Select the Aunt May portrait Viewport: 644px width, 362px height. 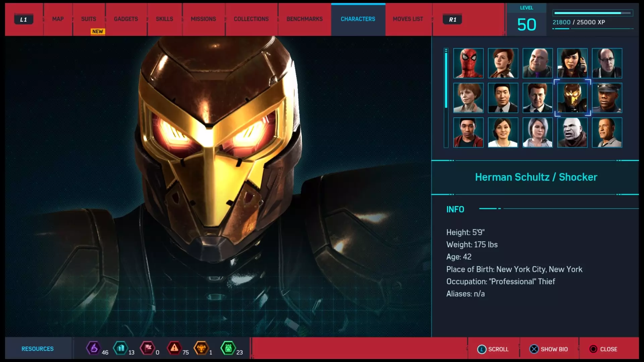click(468, 98)
